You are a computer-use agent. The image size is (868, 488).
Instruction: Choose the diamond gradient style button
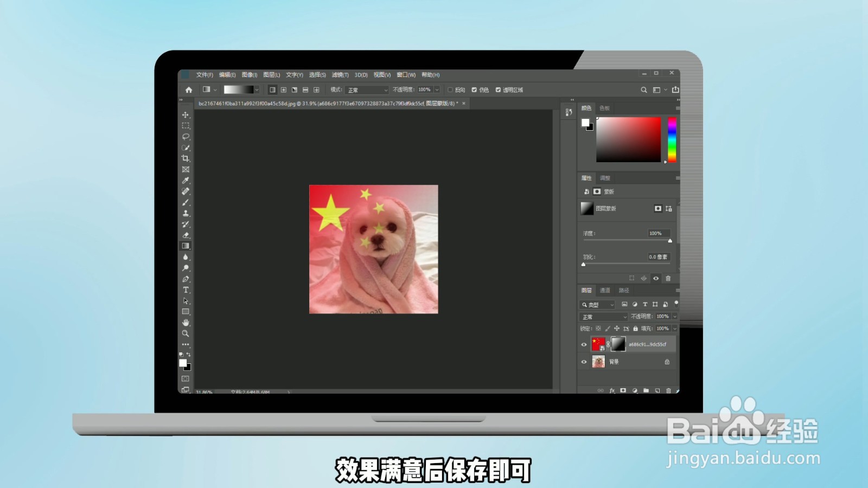(x=316, y=90)
